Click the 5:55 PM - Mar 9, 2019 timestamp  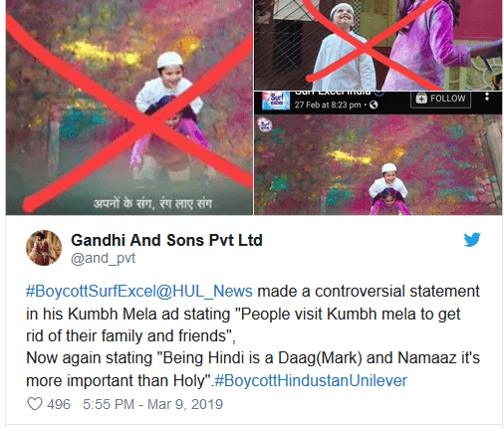pyautogui.click(x=153, y=404)
